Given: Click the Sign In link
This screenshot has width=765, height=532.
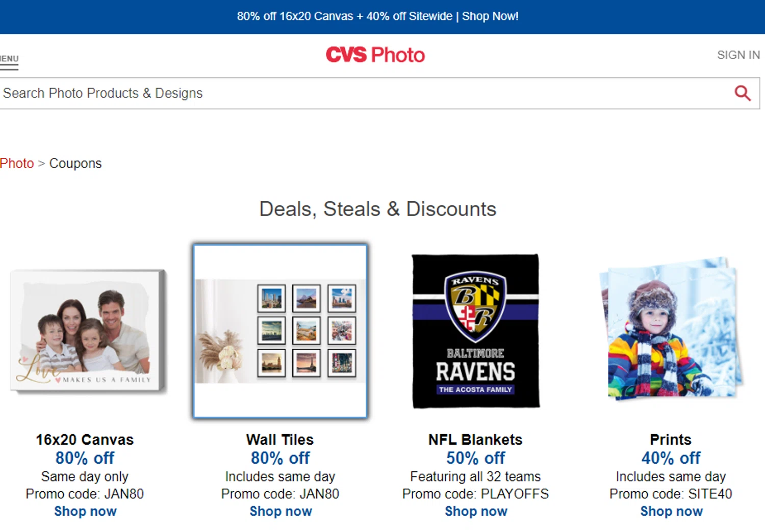Looking at the screenshot, I should point(738,55).
